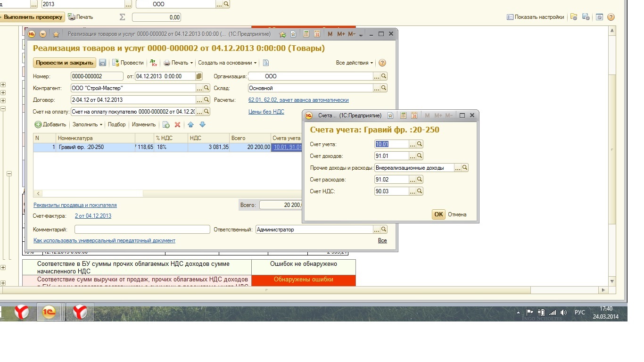644x362 pixels.
Task: Open the calculator in Счета dialog title bar
Action: click(403, 115)
